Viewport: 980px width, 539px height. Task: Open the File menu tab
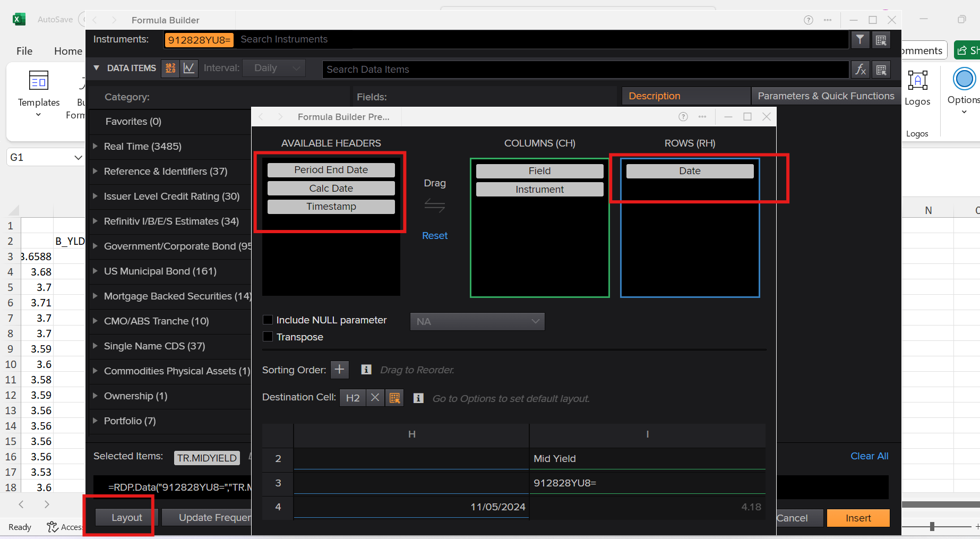point(24,51)
